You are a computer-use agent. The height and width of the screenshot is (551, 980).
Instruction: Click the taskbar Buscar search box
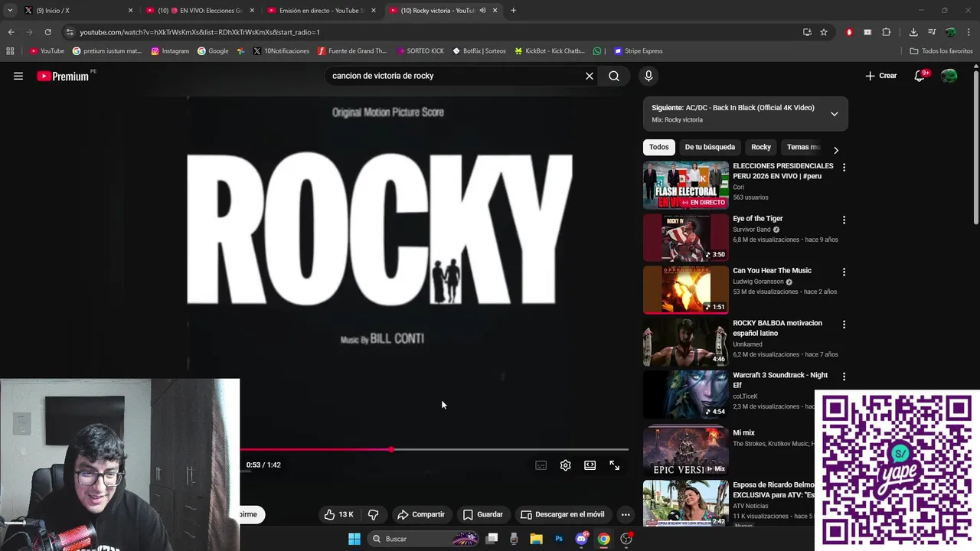(x=423, y=539)
